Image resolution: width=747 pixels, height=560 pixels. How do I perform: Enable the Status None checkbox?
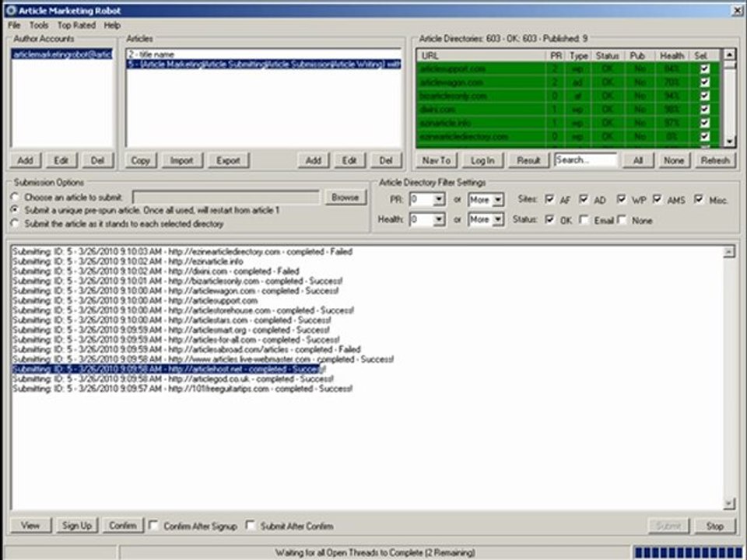point(621,219)
